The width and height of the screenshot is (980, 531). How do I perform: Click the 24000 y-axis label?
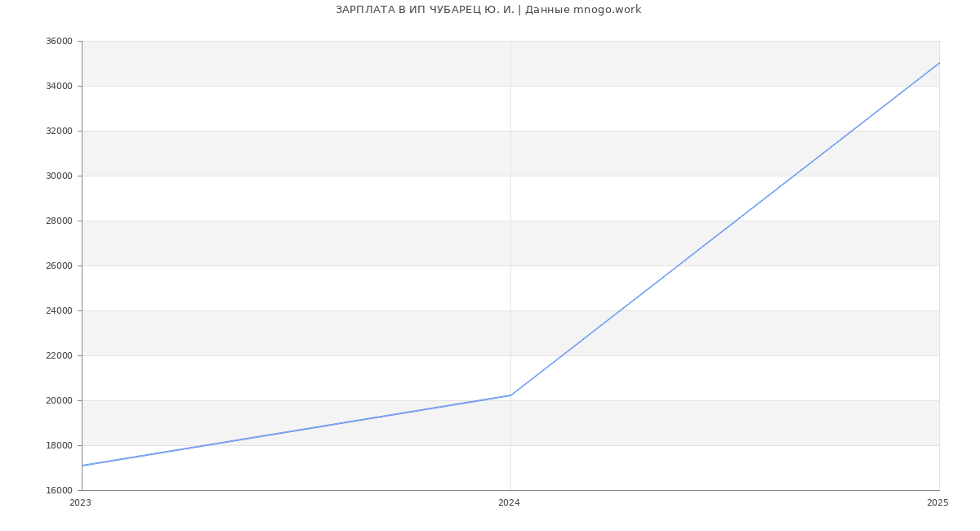59,311
